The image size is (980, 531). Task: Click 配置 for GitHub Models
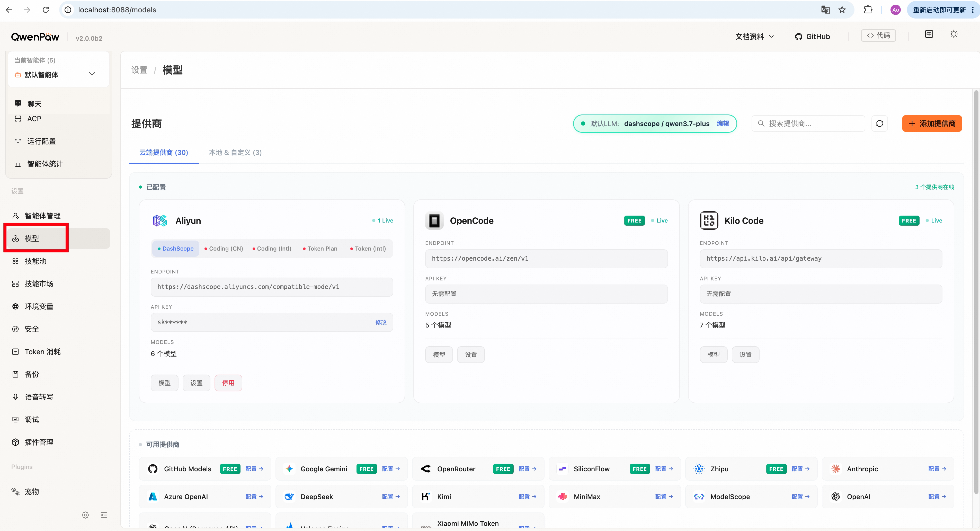[254, 469]
